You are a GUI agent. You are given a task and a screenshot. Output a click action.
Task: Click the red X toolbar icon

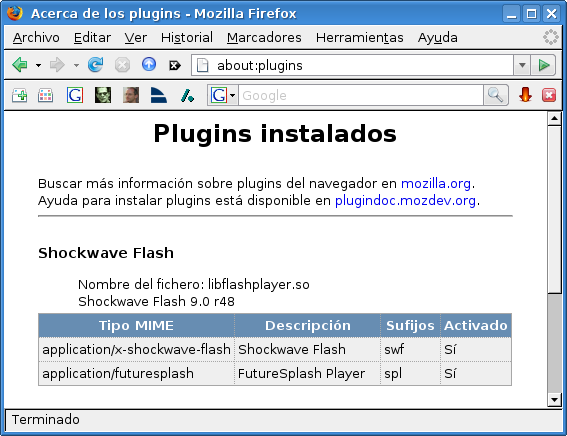pyautogui.click(x=549, y=95)
